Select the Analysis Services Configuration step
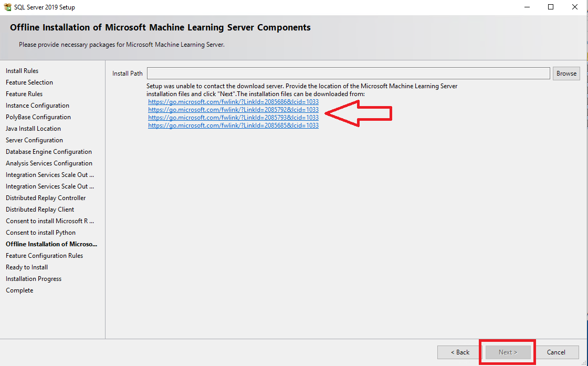 pyautogui.click(x=49, y=163)
